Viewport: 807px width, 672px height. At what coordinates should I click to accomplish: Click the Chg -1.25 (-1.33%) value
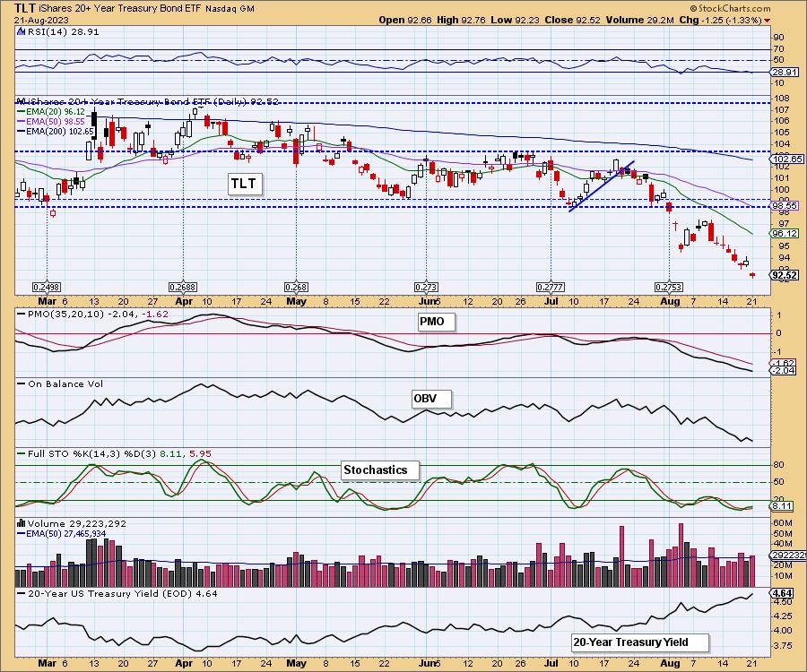coord(721,20)
